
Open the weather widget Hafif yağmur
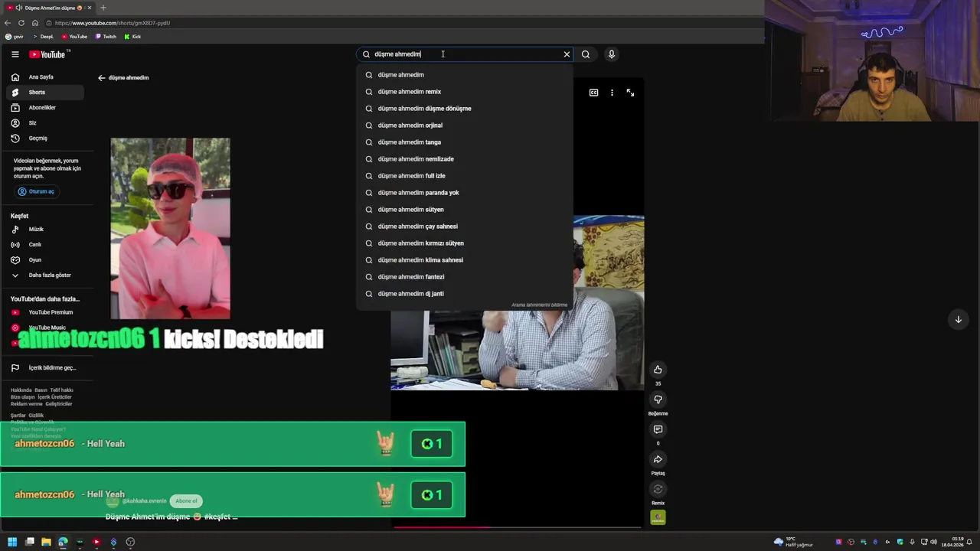[793, 542]
